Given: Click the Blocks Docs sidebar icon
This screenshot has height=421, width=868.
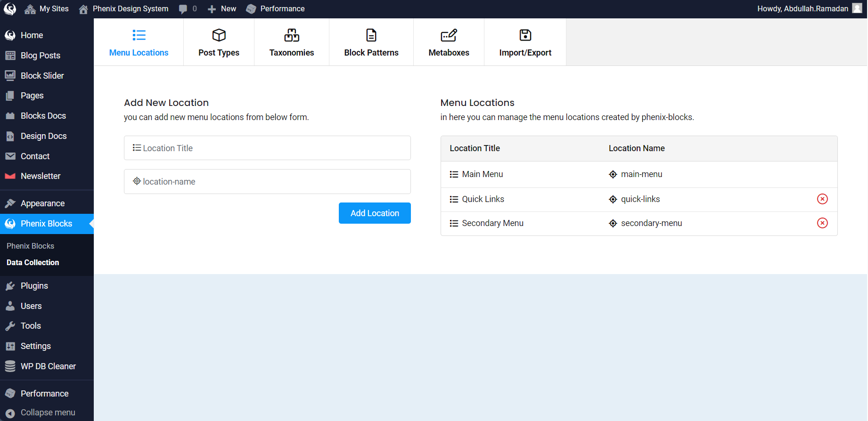Looking at the screenshot, I should (10, 116).
